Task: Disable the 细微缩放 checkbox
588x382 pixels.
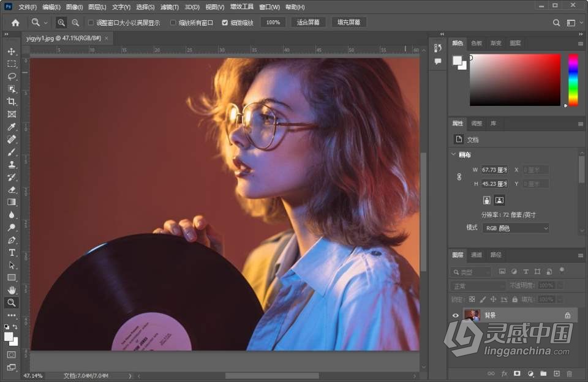Action: click(x=226, y=22)
